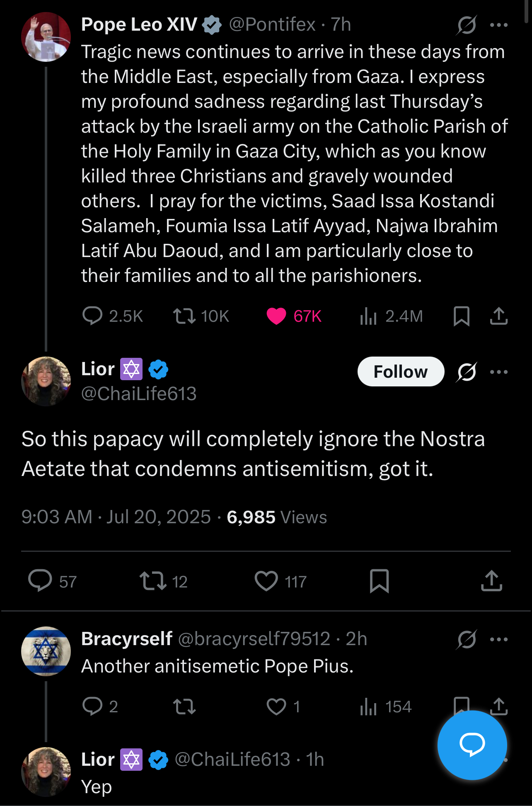Image resolution: width=532 pixels, height=806 pixels.
Task: Retweet Pope Leo XIV's post
Action: point(184,316)
